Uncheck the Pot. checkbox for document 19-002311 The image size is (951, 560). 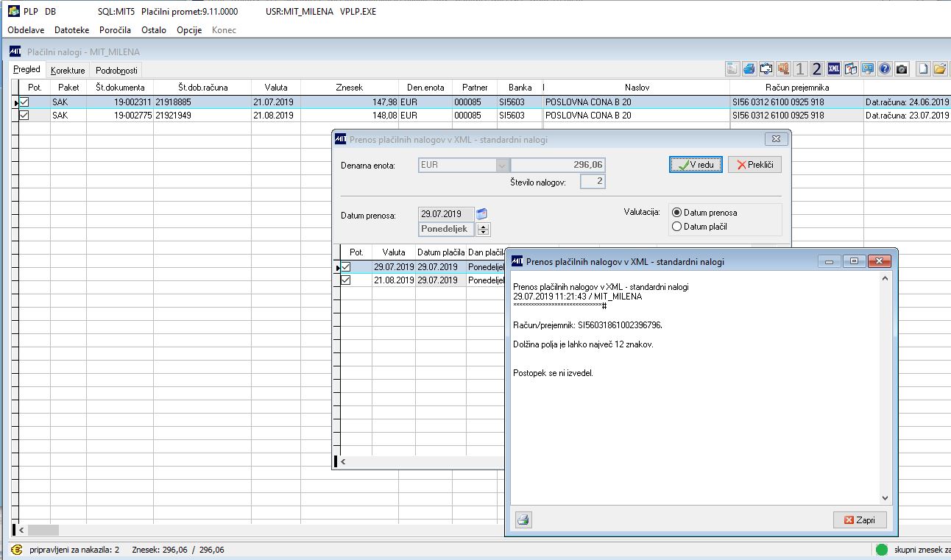pyautogui.click(x=24, y=102)
